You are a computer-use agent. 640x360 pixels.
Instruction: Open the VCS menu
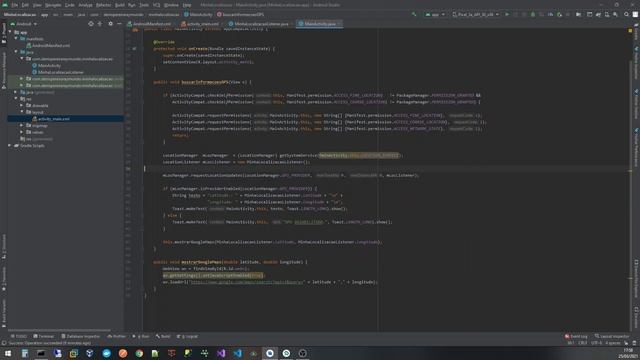[x=156, y=5]
